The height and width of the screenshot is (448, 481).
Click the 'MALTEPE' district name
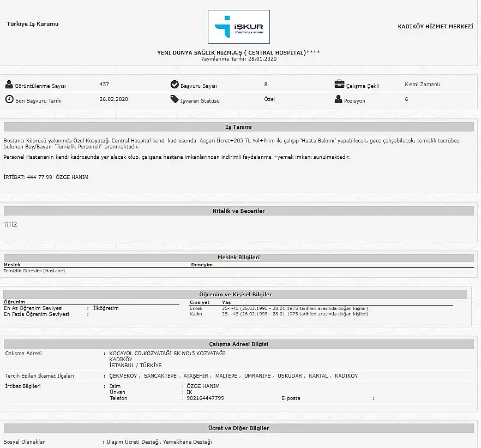(x=226, y=376)
